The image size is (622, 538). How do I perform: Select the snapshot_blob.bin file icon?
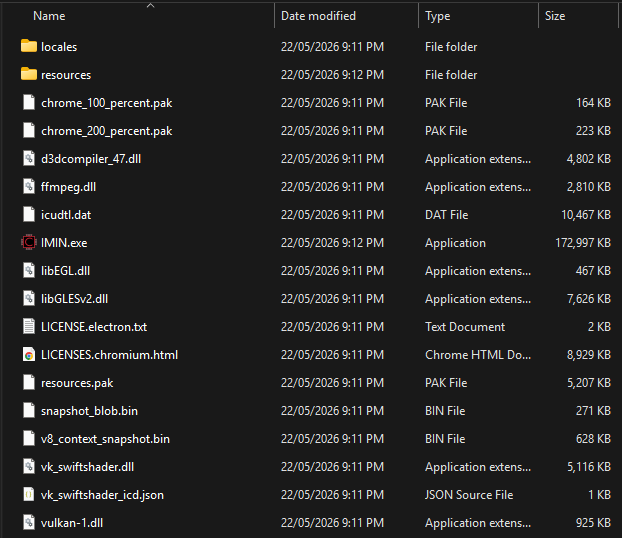(x=29, y=410)
